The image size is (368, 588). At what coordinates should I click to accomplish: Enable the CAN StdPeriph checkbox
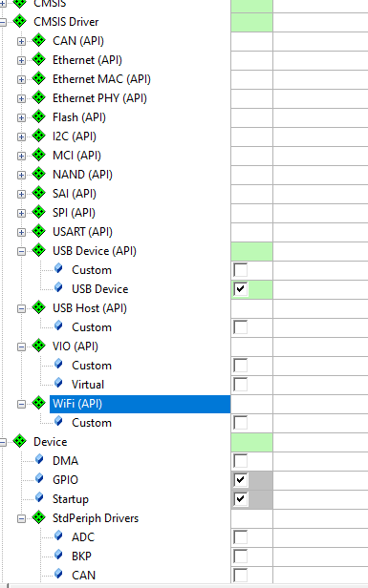(240, 576)
